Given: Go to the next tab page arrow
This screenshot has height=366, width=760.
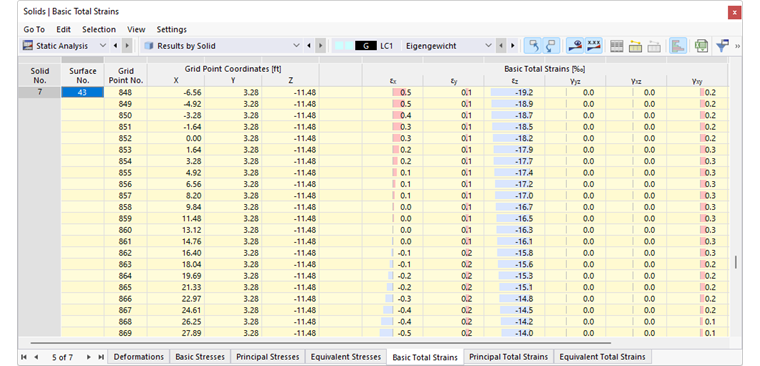Looking at the screenshot, I should (x=88, y=357).
